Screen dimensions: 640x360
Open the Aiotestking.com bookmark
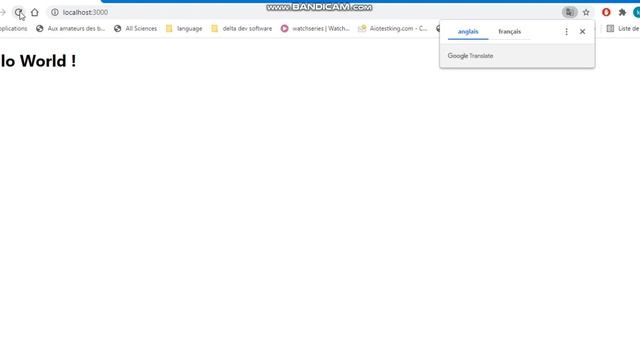[x=393, y=29]
